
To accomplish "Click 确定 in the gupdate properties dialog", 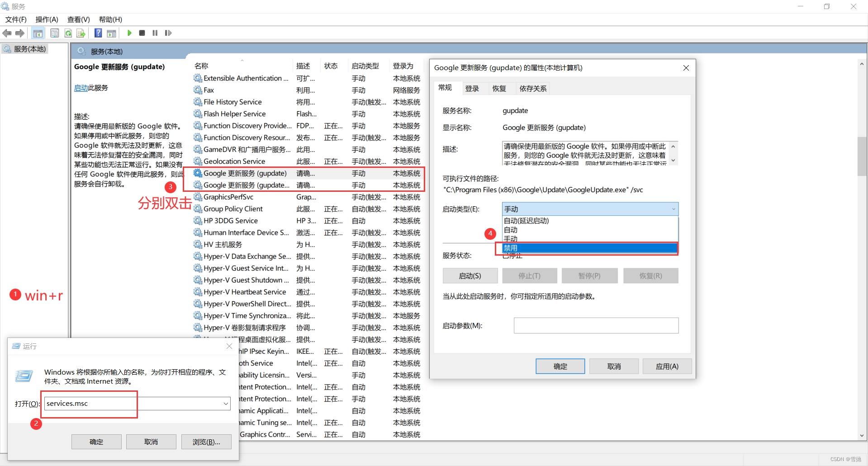I will [x=560, y=366].
